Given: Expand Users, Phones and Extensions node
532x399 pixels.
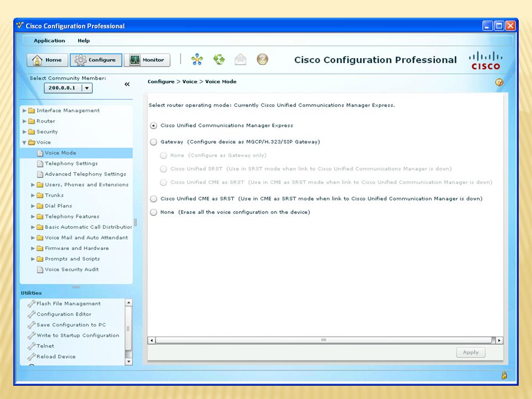Looking at the screenshot, I should (33, 185).
